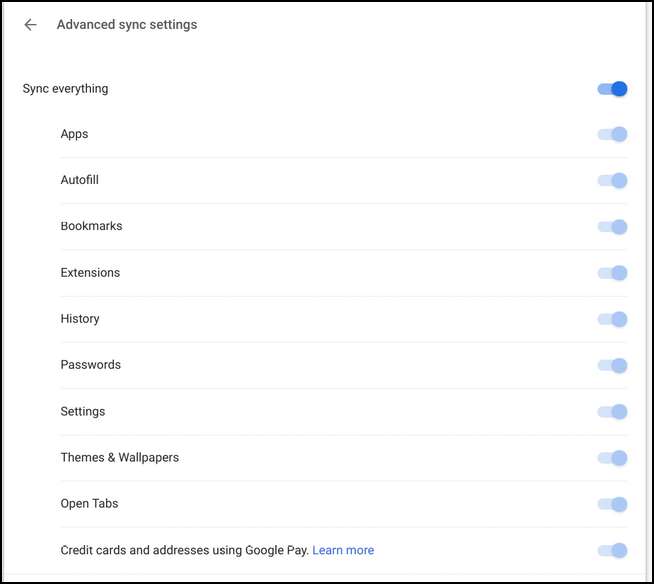Click the Sync everything label
The image size is (654, 584).
65,89
